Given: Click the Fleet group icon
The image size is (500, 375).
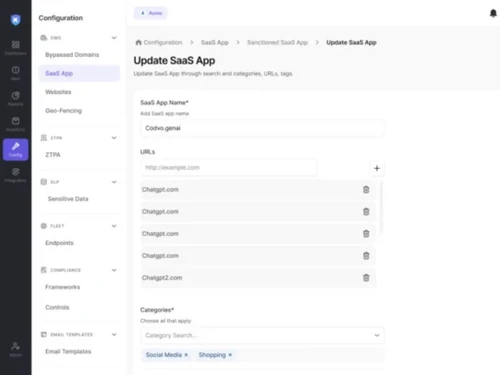Looking at the screenshot, I should pyautogui.click(x=44, y=226).
